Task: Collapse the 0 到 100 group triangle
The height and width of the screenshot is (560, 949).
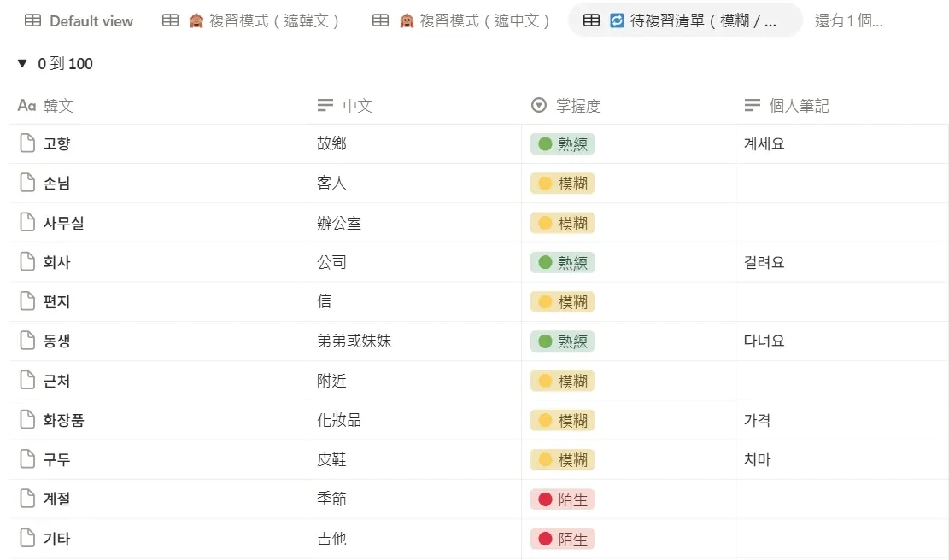Action: [22, 63]
